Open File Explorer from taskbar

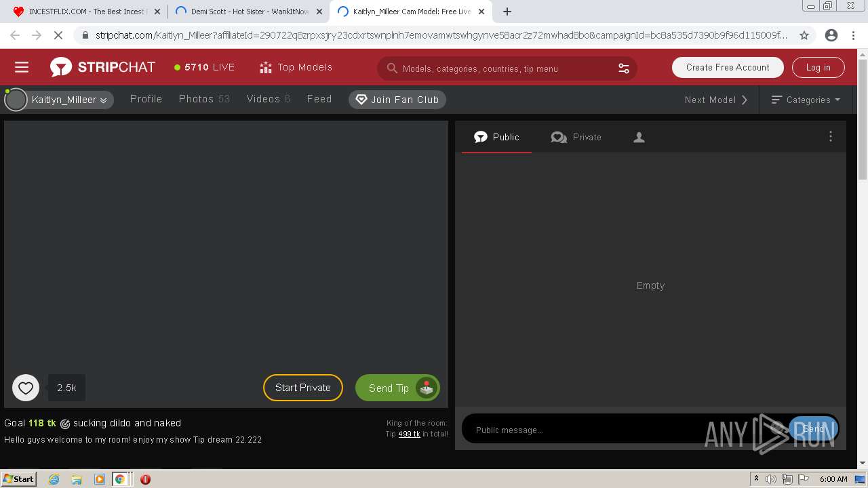(x=77, y=479)
